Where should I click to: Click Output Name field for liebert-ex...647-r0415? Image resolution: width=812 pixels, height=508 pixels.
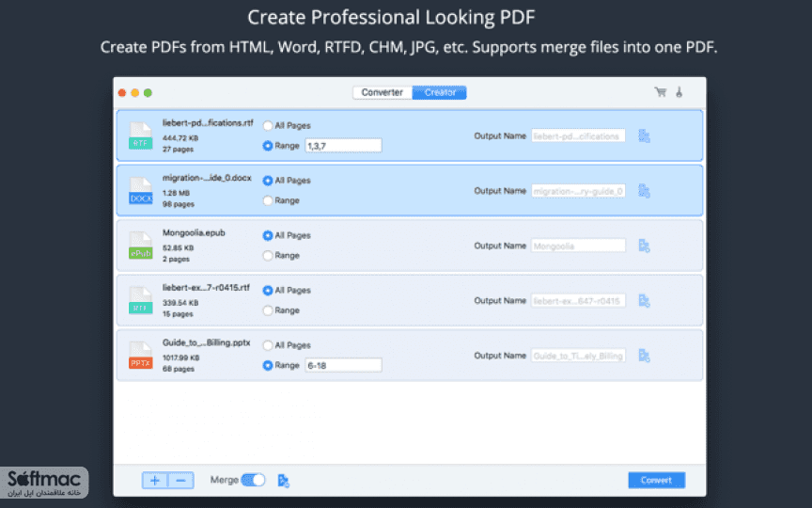(x=578, y=301)
